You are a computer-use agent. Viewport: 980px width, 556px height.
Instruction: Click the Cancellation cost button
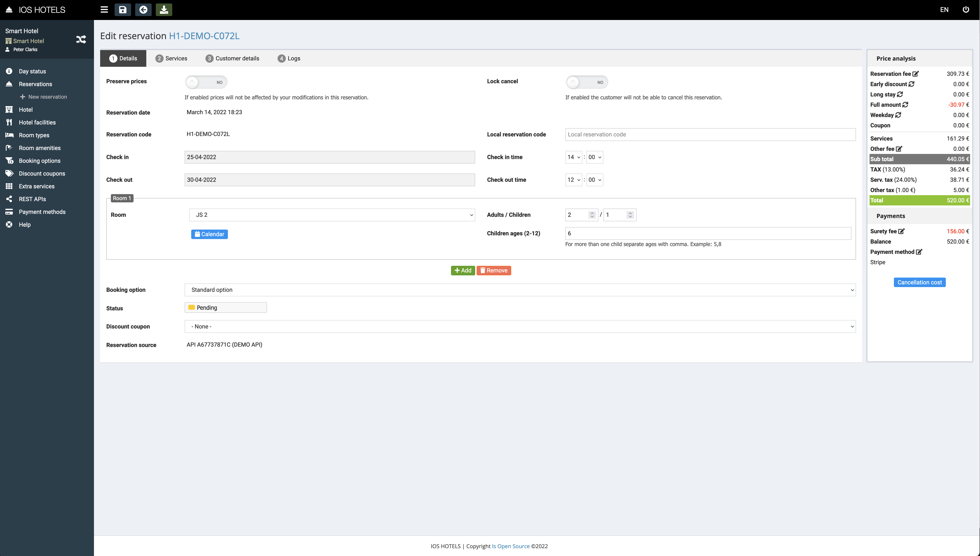point(919,282)
